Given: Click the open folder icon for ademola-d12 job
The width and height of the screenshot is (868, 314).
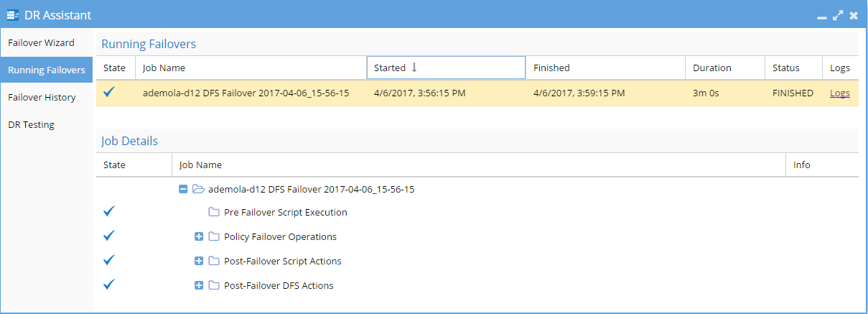Looking at the screenshot, I should 198,190.
